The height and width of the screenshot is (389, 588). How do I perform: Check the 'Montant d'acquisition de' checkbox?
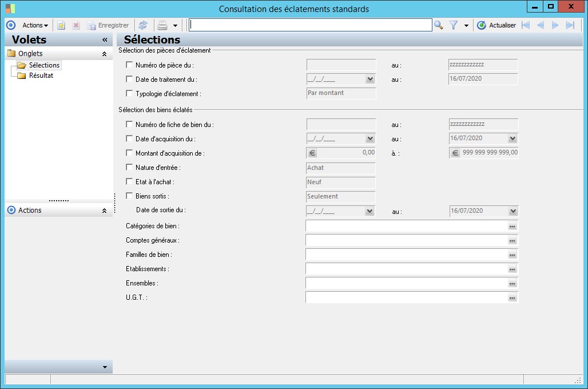(x=129, y=153)
